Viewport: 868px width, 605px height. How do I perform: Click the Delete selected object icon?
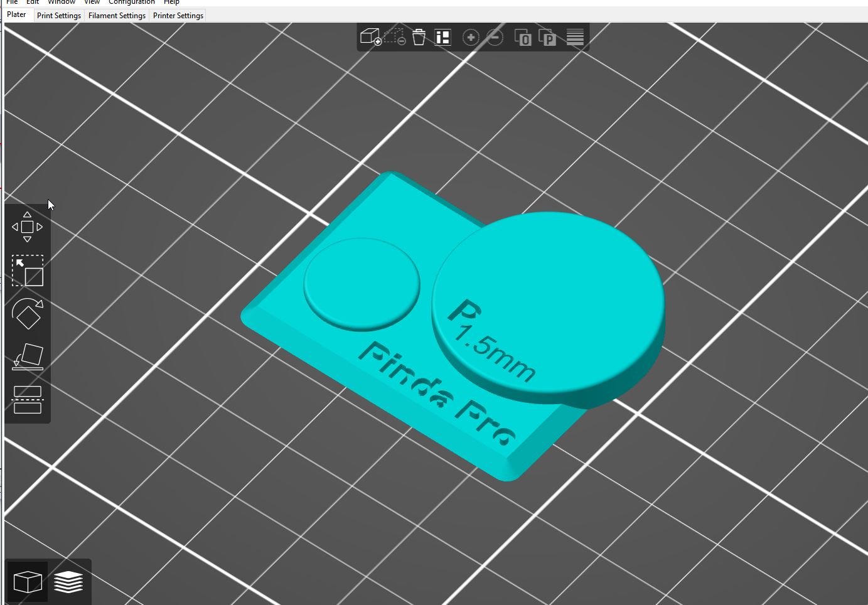tap(395, 37)
